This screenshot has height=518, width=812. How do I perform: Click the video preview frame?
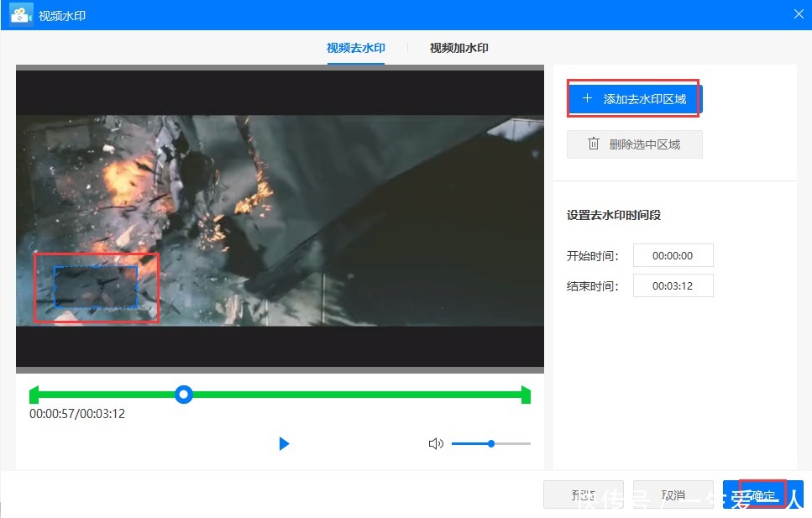click(280, 219)
